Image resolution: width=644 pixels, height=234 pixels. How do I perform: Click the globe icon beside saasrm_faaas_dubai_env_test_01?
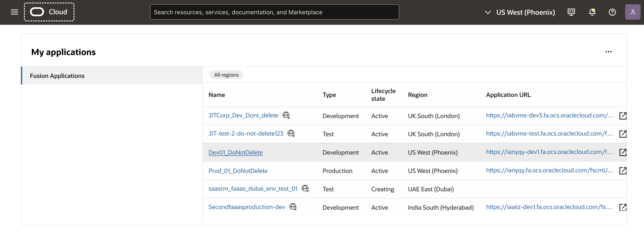click(305, 188)
